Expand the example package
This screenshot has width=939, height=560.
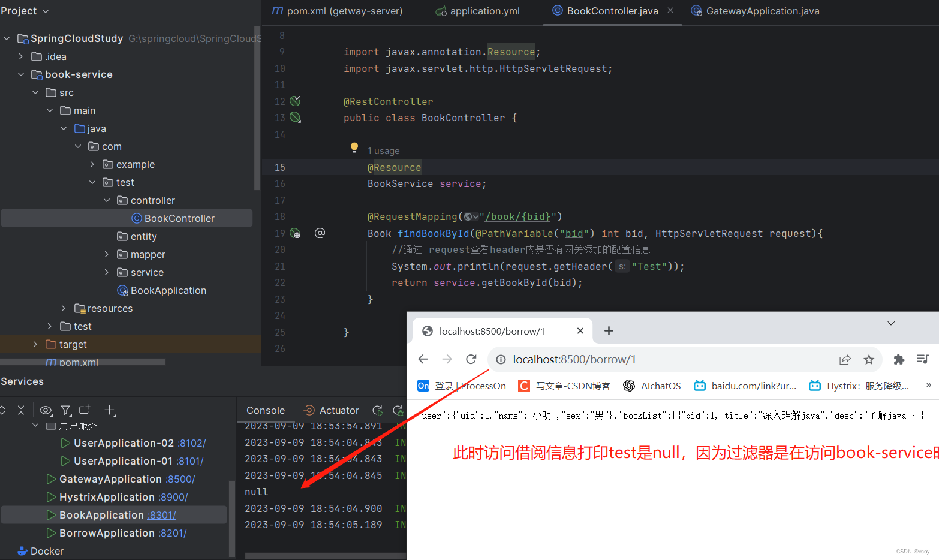(x=92, y=164)
